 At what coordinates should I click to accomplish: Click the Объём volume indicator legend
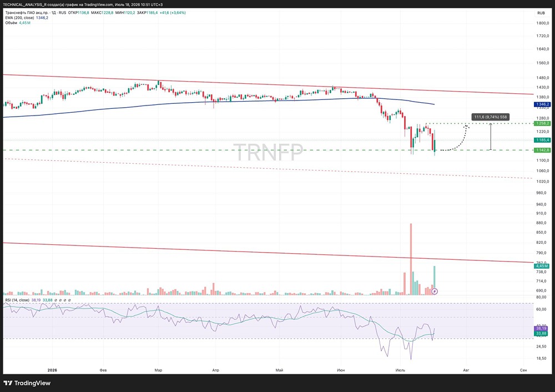click(x=11, y=23)
